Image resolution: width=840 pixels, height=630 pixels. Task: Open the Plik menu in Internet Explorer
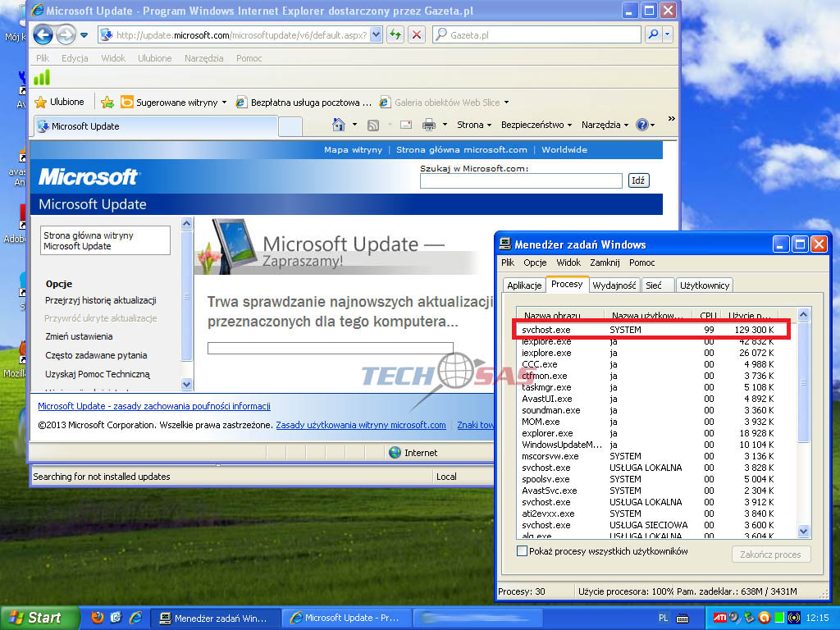43,58
